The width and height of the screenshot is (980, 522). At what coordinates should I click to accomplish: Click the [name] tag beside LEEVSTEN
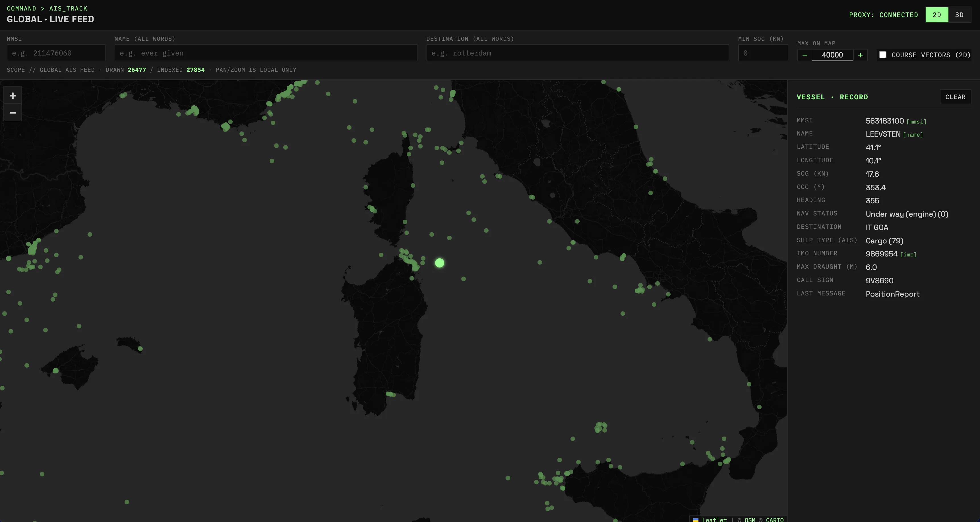pyautogui.click(x=913, y=135)
